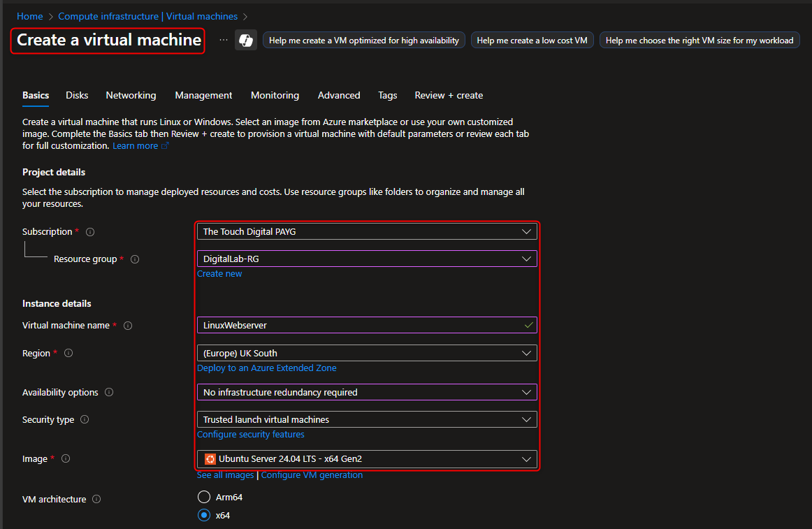Click the See all images link
The height and width of the screenshot is (529, 812).
tap(225, 474)
